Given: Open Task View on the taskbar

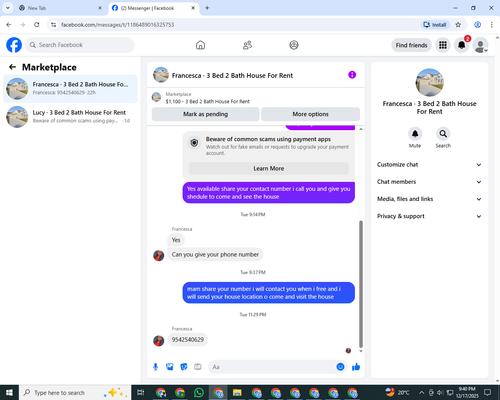Looking at the screenshot, I should 141,393.
